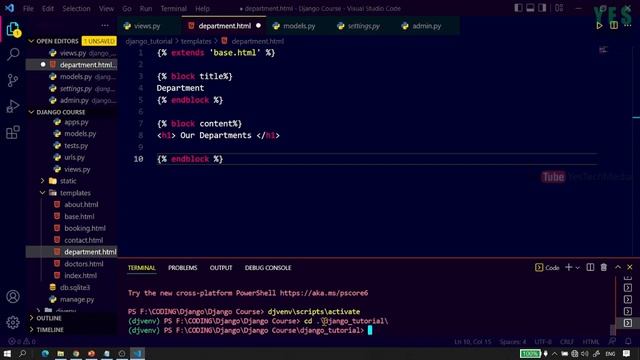Screen dimensions: 640x360
Task: Open contact.html in explorer tree
Action: [83, 240]
